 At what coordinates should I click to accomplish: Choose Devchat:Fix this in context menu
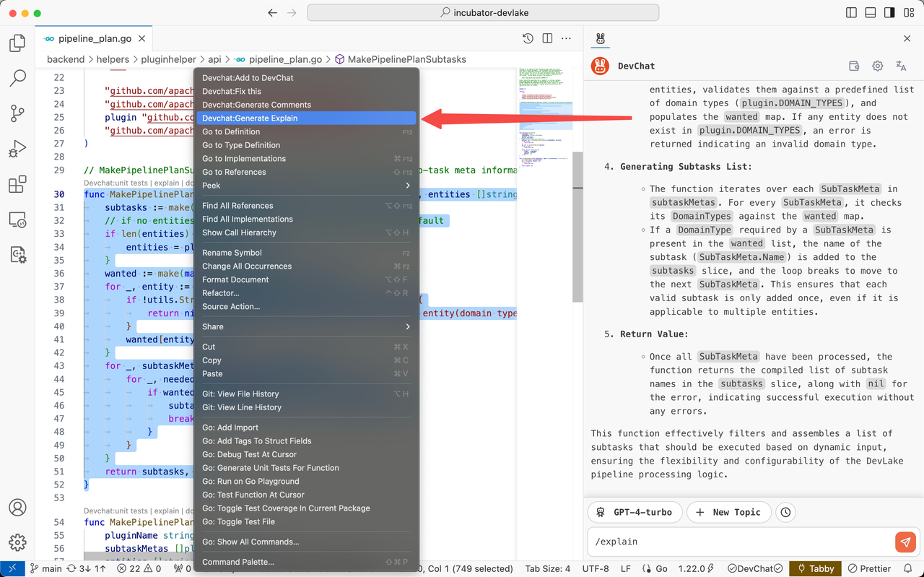coord(306,92)
